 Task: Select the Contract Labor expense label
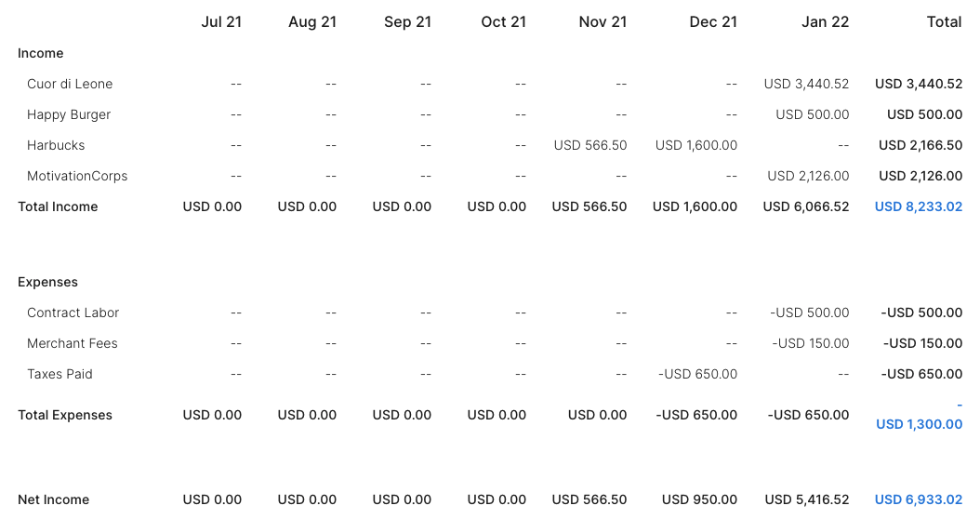tap(73, 313)
